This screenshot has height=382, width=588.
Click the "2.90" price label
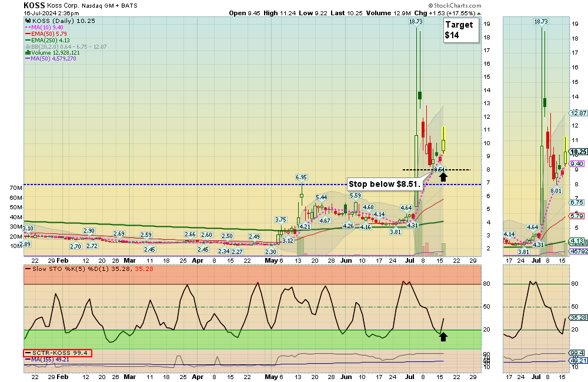[x=89, y=231]
